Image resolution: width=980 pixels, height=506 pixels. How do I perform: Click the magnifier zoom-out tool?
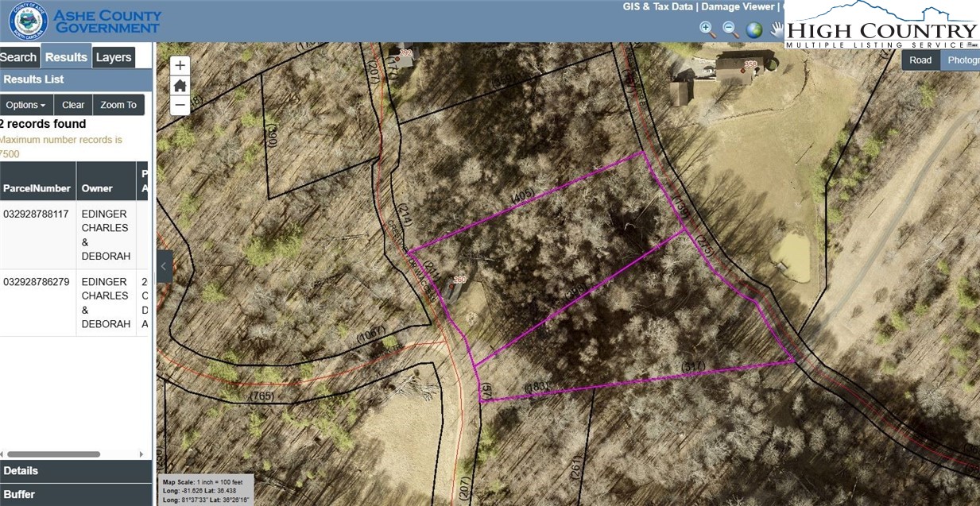point(730,29)
